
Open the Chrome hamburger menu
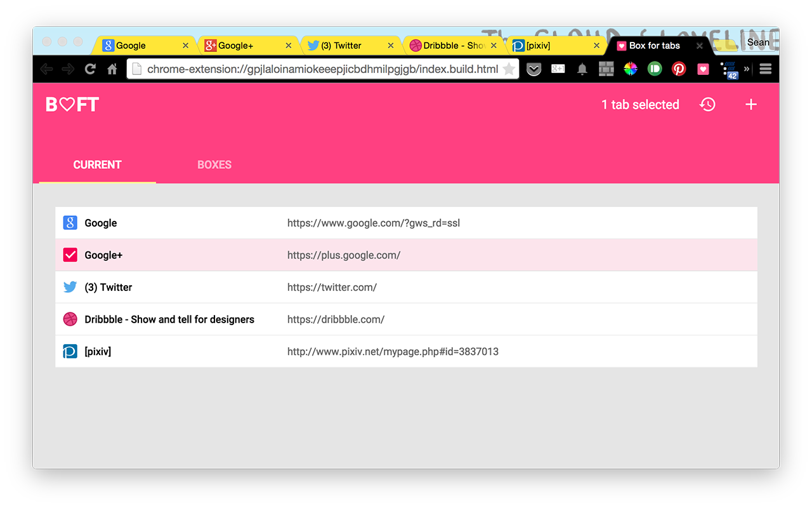coord(765,69)
